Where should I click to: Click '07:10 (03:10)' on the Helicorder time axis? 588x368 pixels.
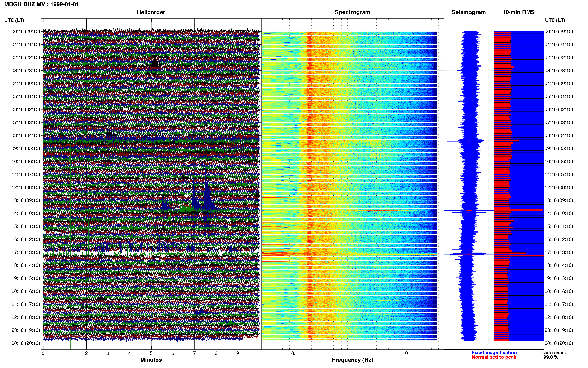pos(26,122)
